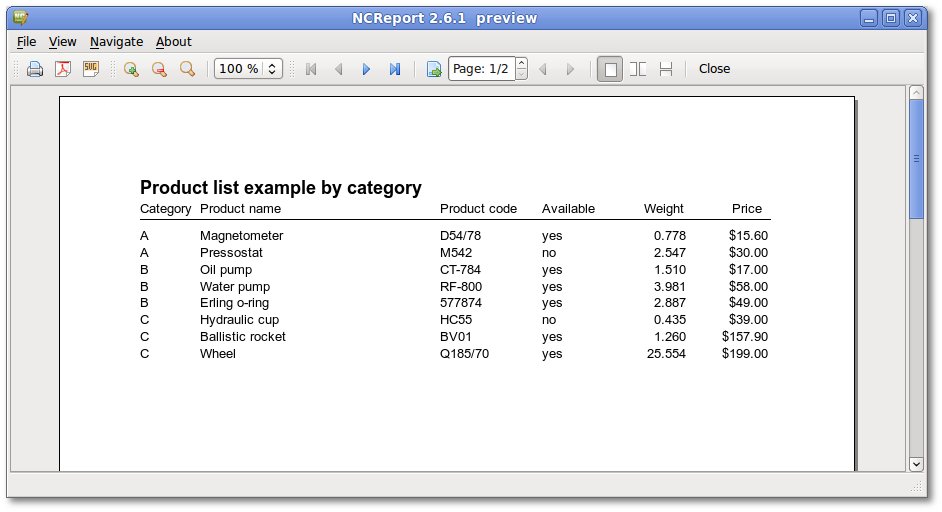Click the 'Water pump' product name
This screenshot has width=942, height=512.
[x=235, y=287]
